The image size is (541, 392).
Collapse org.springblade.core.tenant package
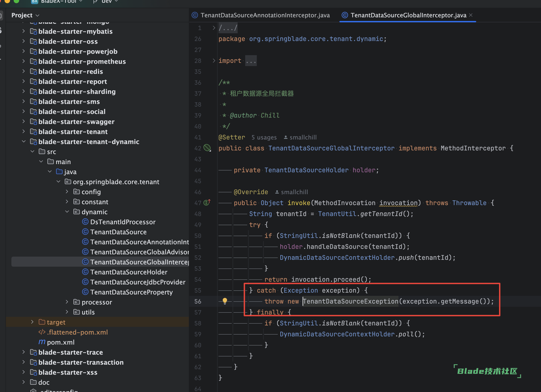58,181
